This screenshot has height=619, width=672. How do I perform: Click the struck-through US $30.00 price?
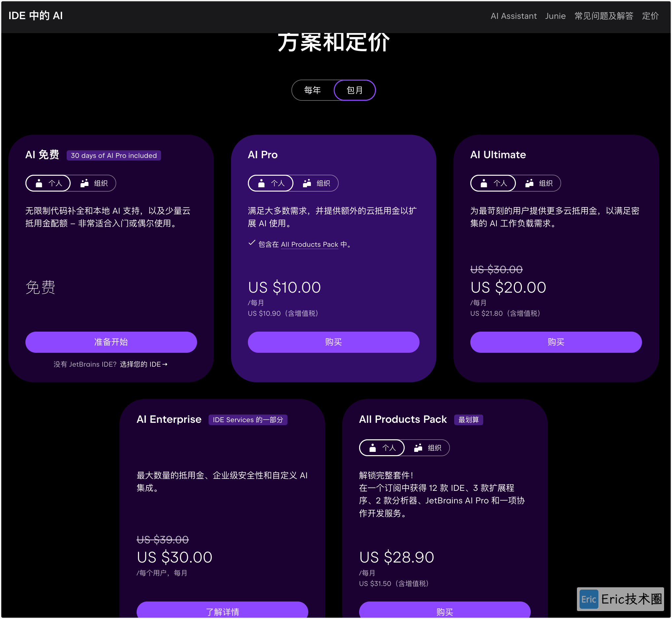[x=497, y=269]
